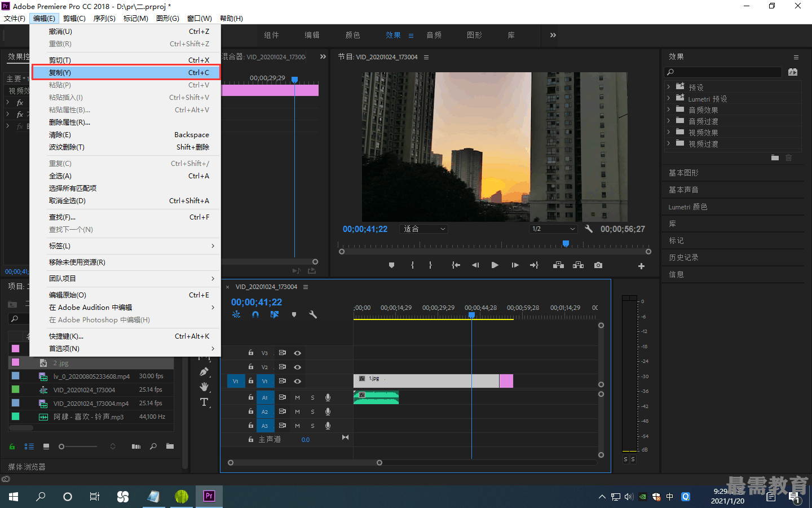This screenshot has width=812, height=508.
Task: Open playback resolution dropdown showing 1/2
Action: pos(554,229)
